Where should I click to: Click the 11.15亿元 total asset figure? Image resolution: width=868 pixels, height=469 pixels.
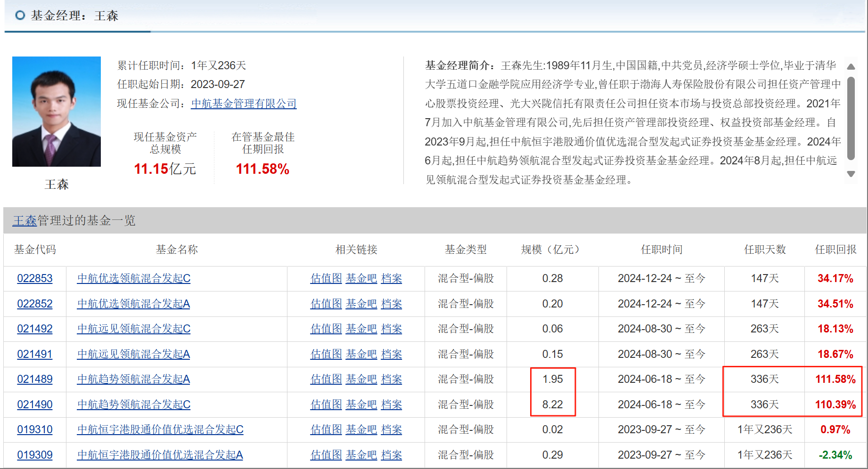point(165,169)
